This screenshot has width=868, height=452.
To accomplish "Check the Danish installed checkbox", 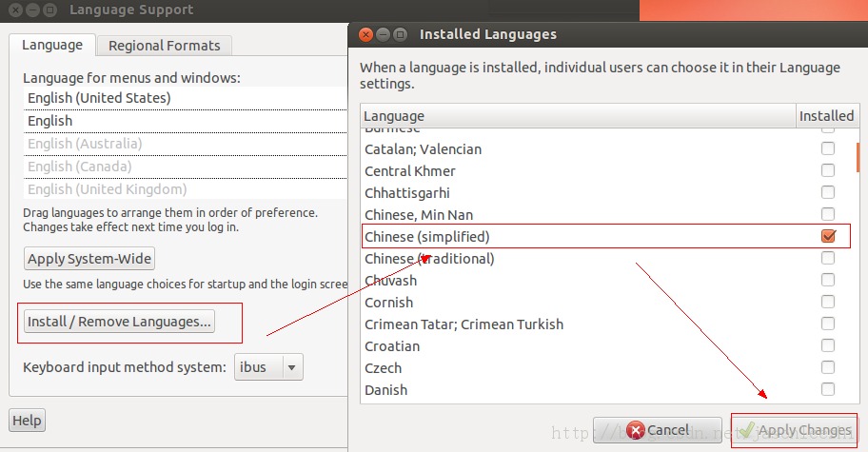I will click(828, 389).
